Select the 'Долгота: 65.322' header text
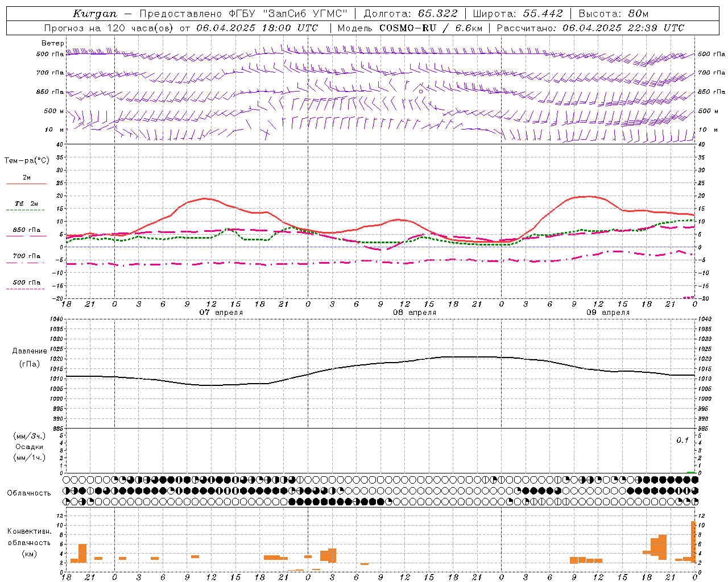Image resolution: width=728 pixels, height=582 pixels. (x=410, y=14)
